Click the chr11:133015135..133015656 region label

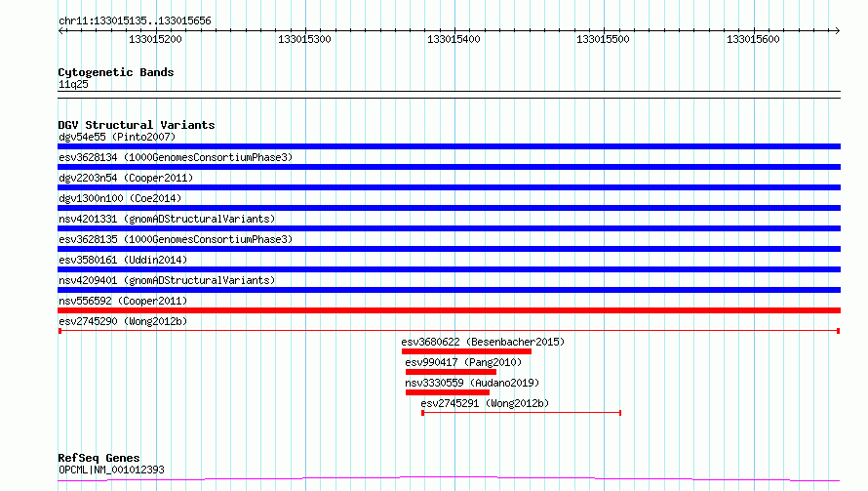(135, 21)
